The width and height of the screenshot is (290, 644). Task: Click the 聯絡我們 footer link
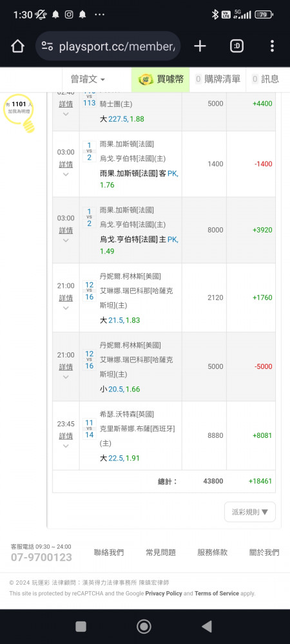tap(109, 553)
